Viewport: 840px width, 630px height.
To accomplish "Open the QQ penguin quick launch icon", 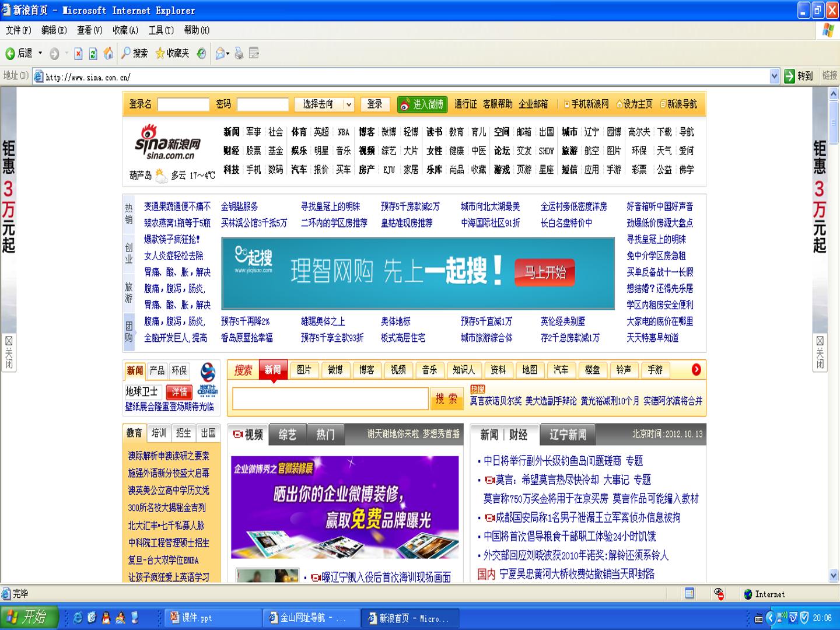I will [x=106, y=618].
